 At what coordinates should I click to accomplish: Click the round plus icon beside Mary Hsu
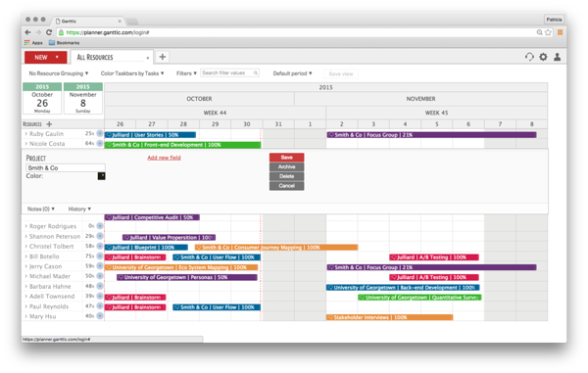tap(100, 316)
